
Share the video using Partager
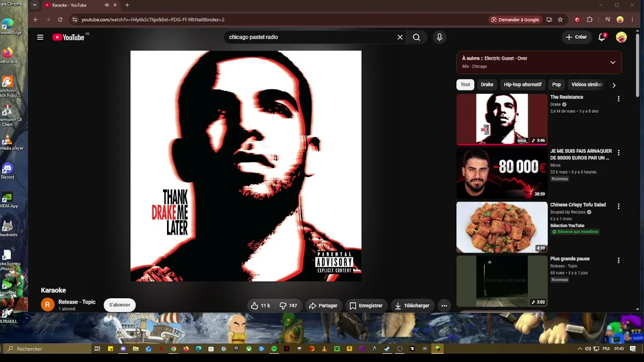tap(323, 306)
